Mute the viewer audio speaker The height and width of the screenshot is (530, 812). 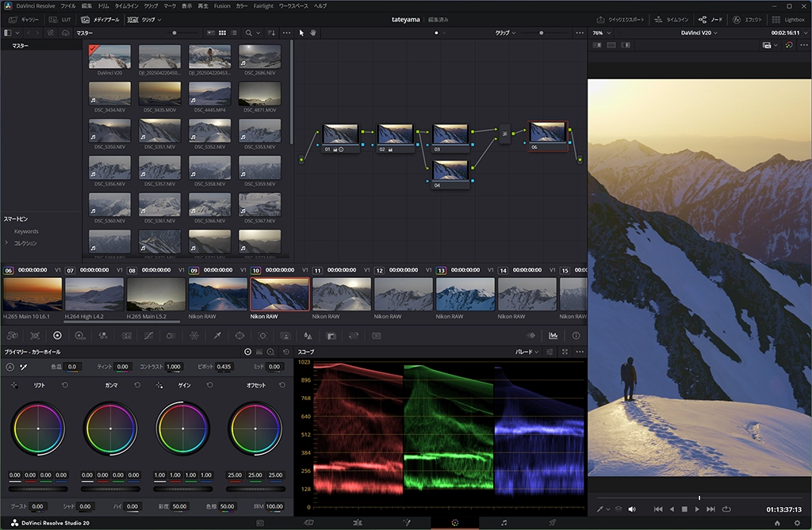point(632,509)
